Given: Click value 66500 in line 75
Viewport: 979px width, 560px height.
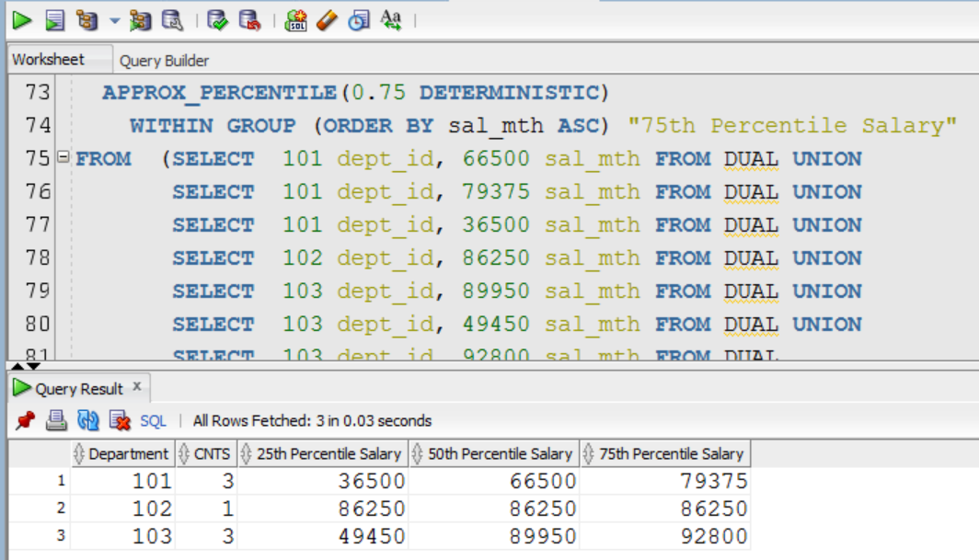Looking at the screenshot, I should pos(496,158).
